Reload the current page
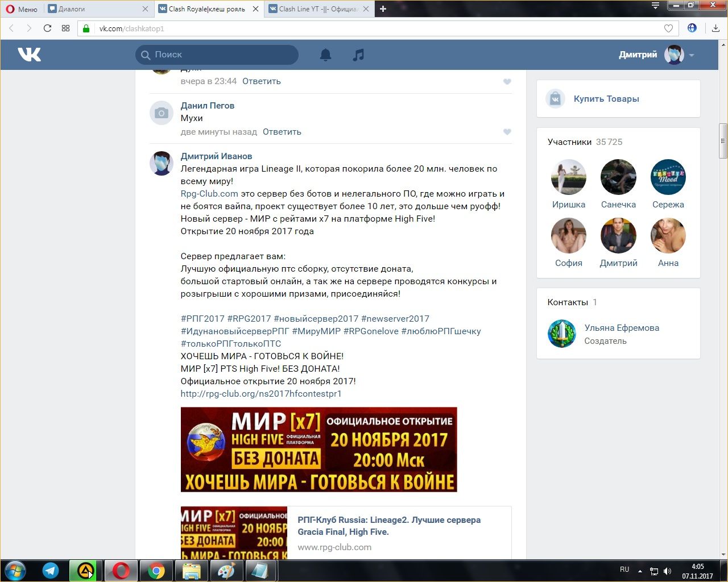 pyautogui.click(x=48, y=28)
